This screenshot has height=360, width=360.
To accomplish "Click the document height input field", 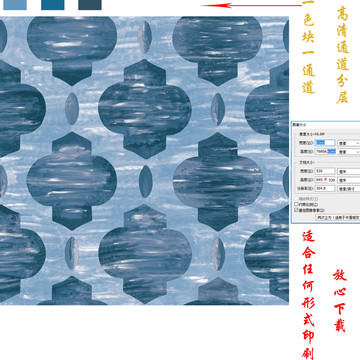I will tap(325, 180).
